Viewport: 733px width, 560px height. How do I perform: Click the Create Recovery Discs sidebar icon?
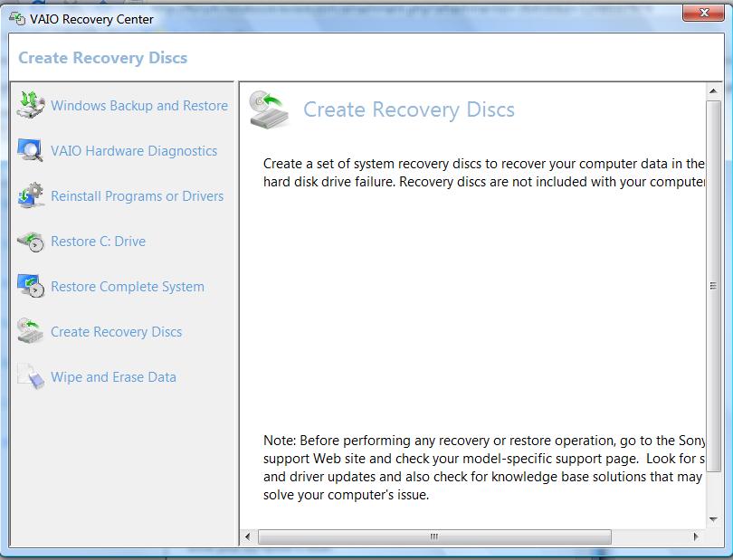coord(31,331)
